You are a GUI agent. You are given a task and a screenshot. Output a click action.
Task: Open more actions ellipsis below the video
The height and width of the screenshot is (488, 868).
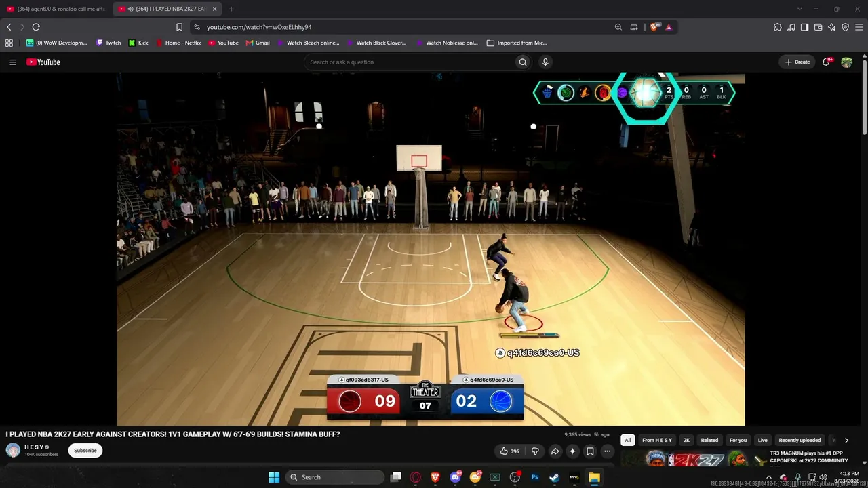click(608, 451)
